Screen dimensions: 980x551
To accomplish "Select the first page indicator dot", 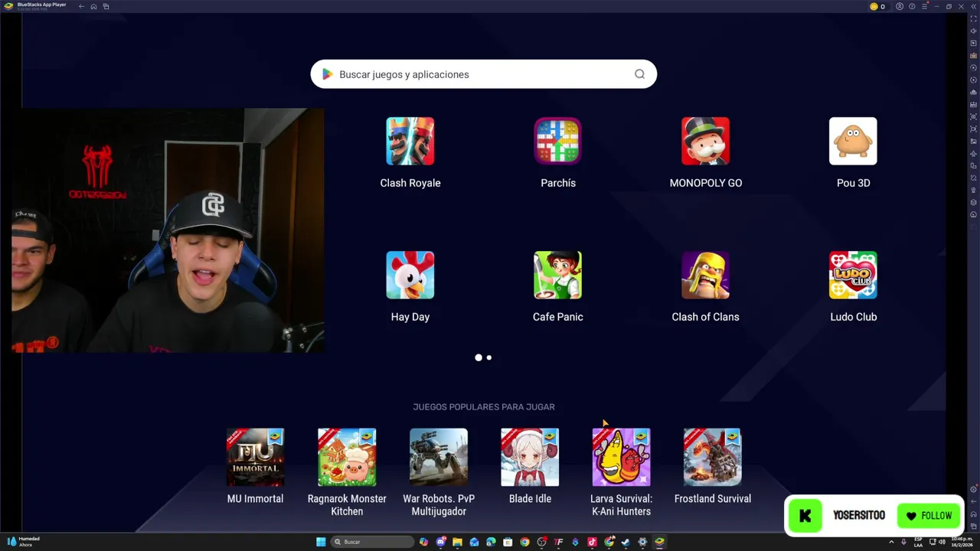I will coord(479,357).
